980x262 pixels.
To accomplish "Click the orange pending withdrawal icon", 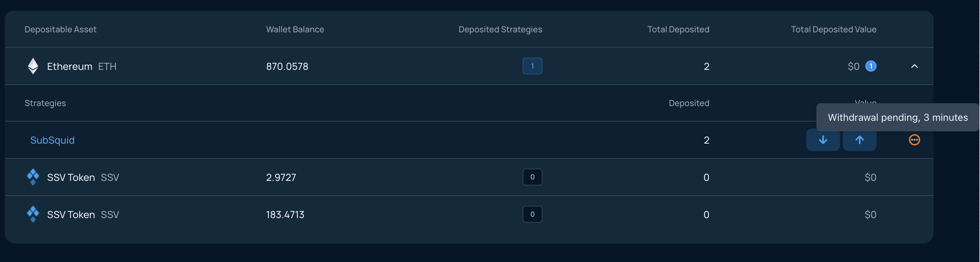I will point(914,140).
